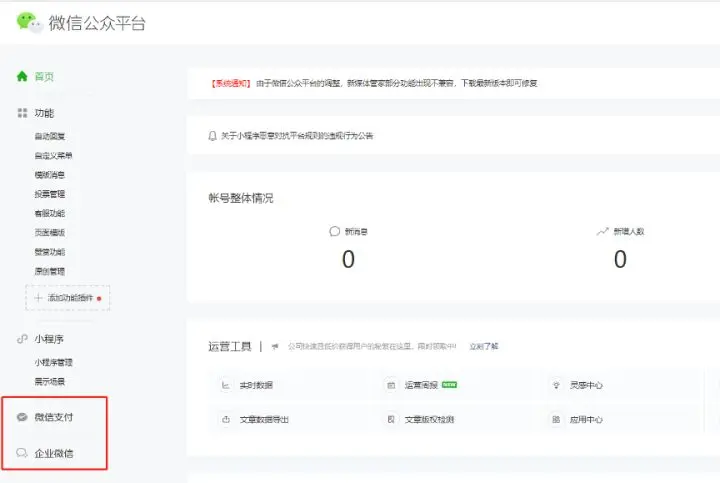Open 客服功能 in the sidebar
The width and height of the screenshot is (720, 483).
click(x=50, y=213)
